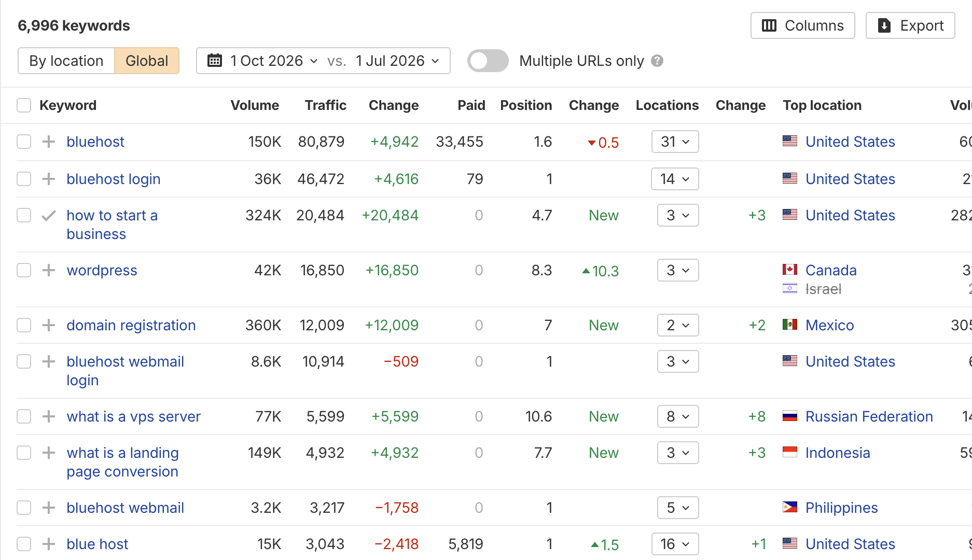Open the Philippines top location link
The image size is (972, 560).
pos(841,508)
